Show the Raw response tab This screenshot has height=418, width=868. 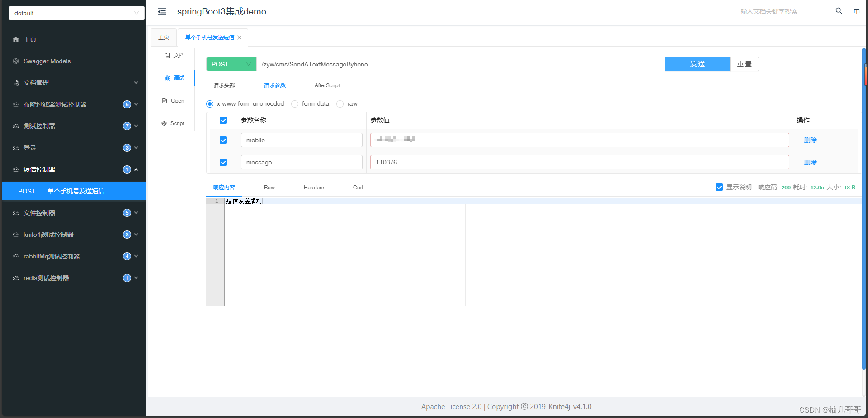click(x=269, y=188)
